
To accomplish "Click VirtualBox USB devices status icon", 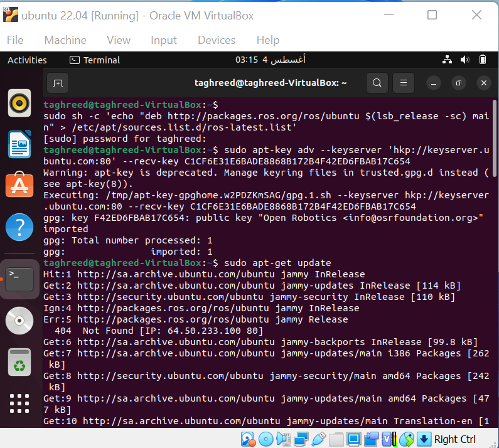I will point(319,439).
